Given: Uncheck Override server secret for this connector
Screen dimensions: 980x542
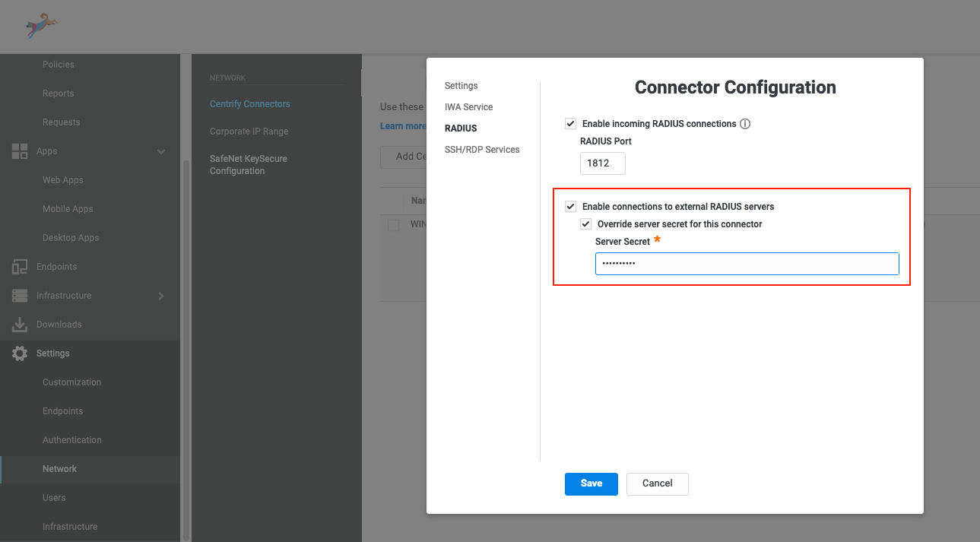Looking at the screenshot, I should point(585,223).
